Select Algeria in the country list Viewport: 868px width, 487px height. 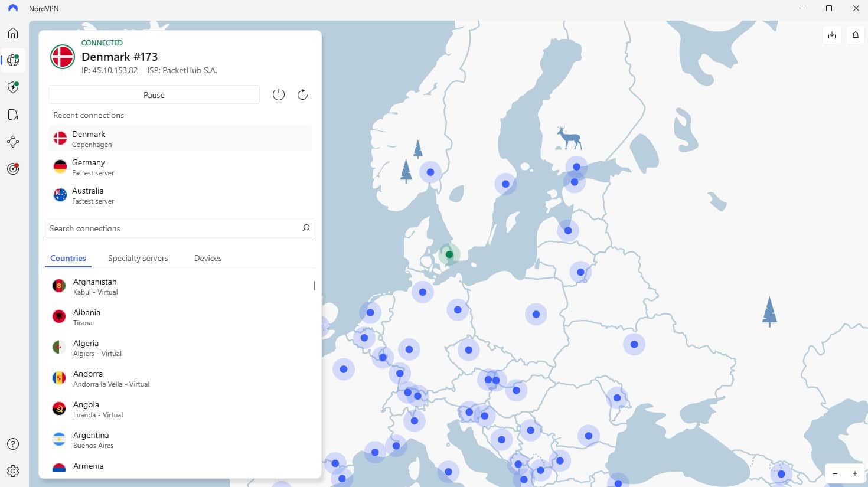180,348
